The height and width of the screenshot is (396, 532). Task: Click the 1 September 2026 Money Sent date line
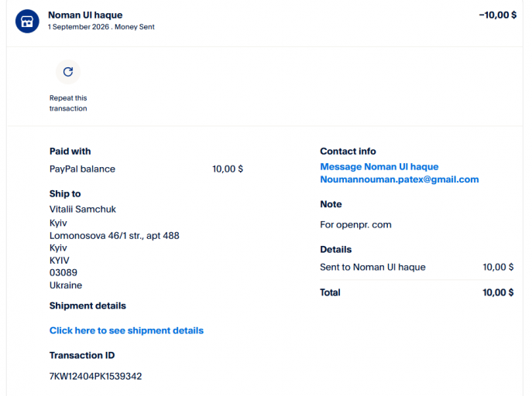101,27
